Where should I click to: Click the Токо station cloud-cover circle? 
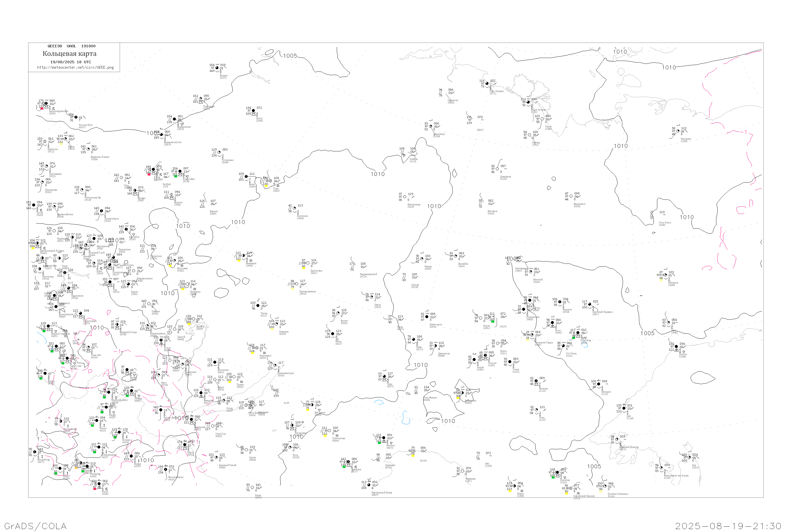click(x=537, y=410)
